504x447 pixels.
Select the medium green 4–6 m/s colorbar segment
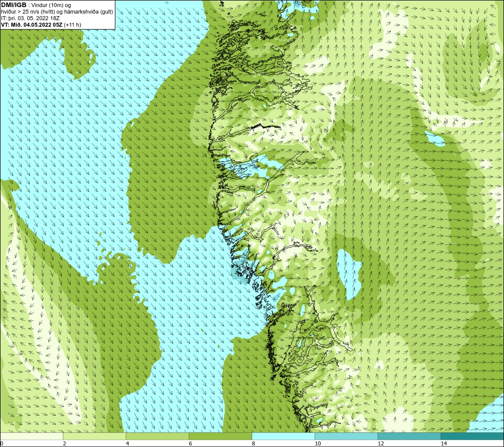[157, 436]
